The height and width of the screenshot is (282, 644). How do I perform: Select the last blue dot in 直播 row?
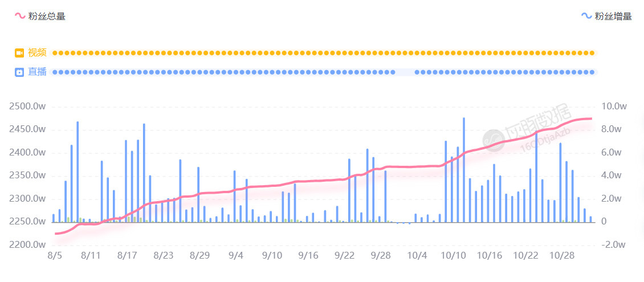tap(593, 72)
